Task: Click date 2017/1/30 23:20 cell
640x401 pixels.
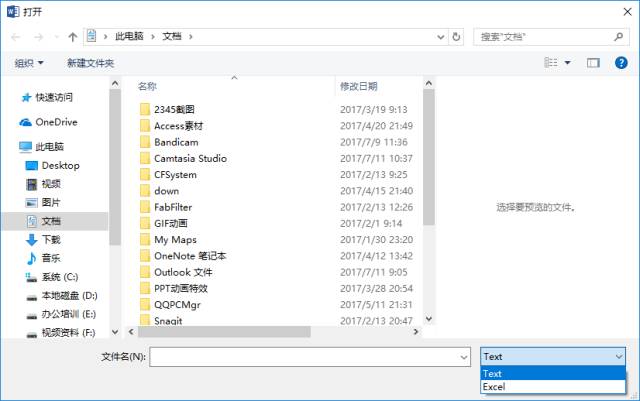Action: point(376,240)
